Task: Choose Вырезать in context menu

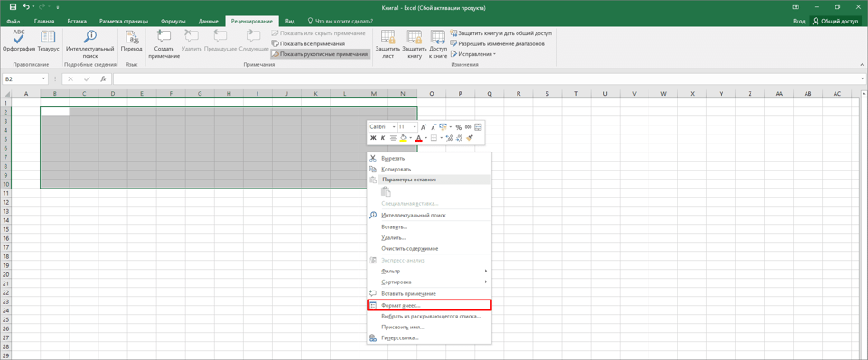Action: tap(430, 158)
